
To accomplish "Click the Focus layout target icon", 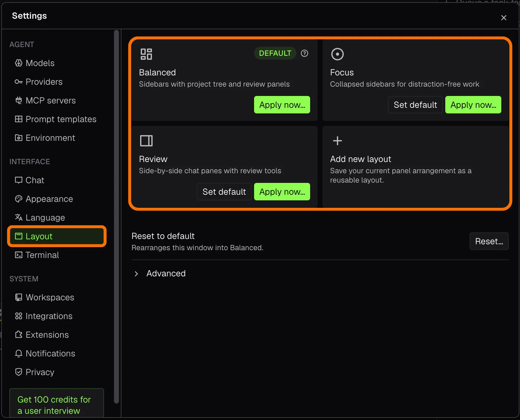I will 338,54.
